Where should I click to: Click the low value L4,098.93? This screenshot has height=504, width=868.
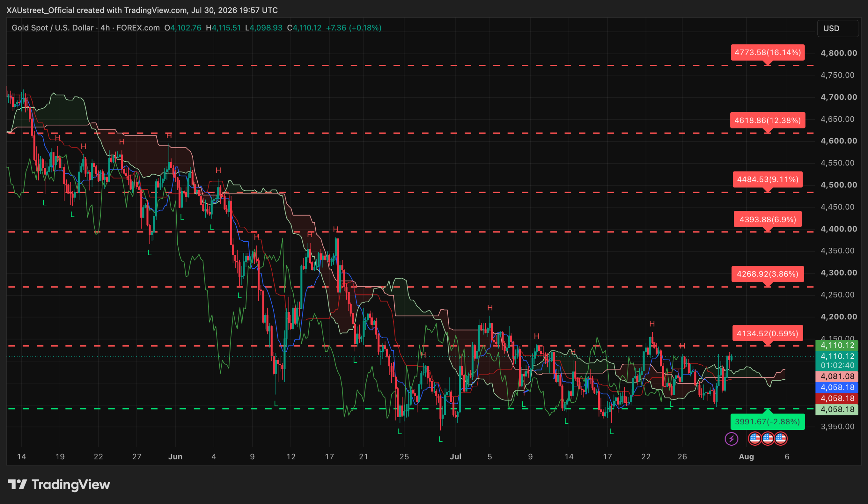[263, 28]
